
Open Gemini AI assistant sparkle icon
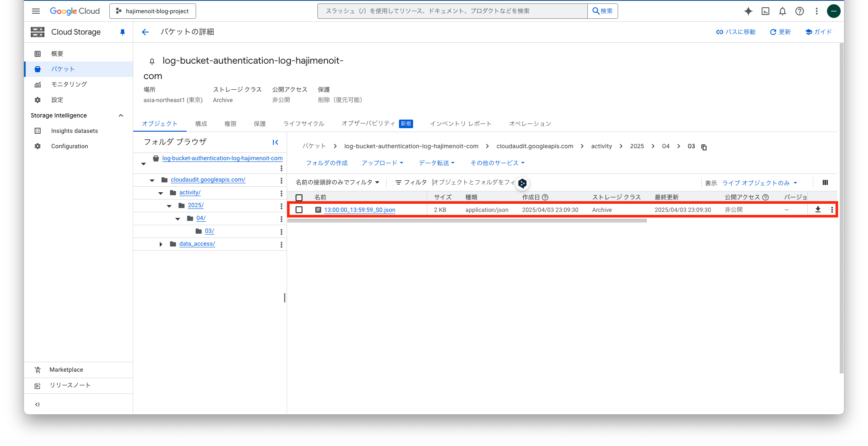coord(748,11)
